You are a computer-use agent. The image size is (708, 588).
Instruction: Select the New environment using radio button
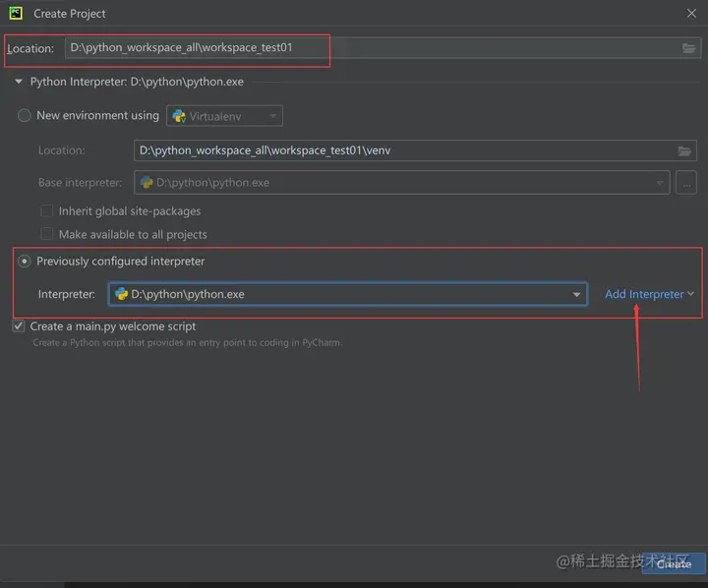(x=24, y=116)
